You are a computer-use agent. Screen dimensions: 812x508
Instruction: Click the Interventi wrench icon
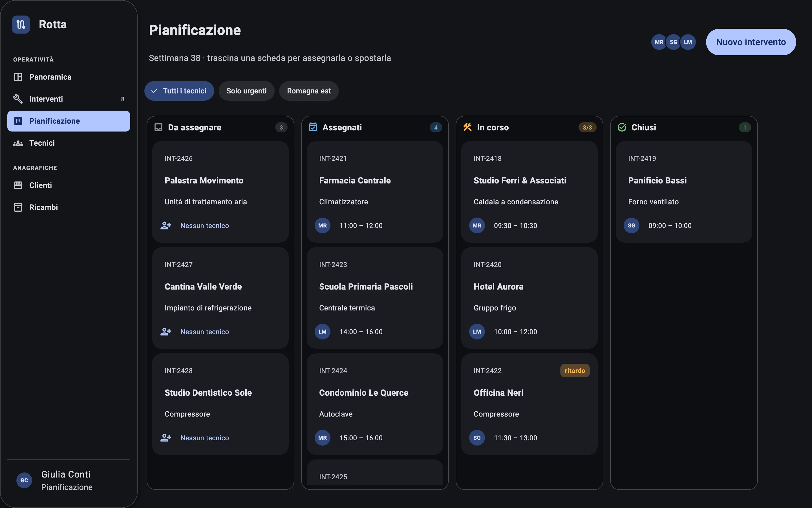click(x=18, y=99)
